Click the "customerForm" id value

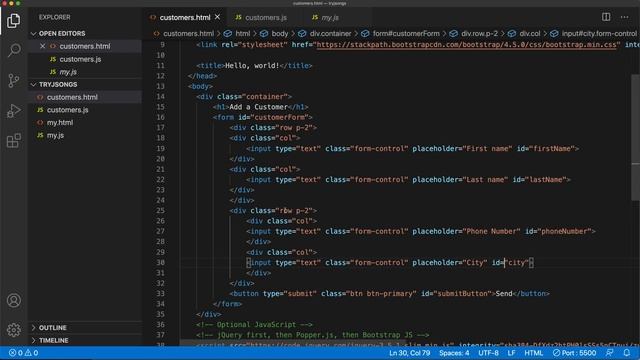pos(280,117)
